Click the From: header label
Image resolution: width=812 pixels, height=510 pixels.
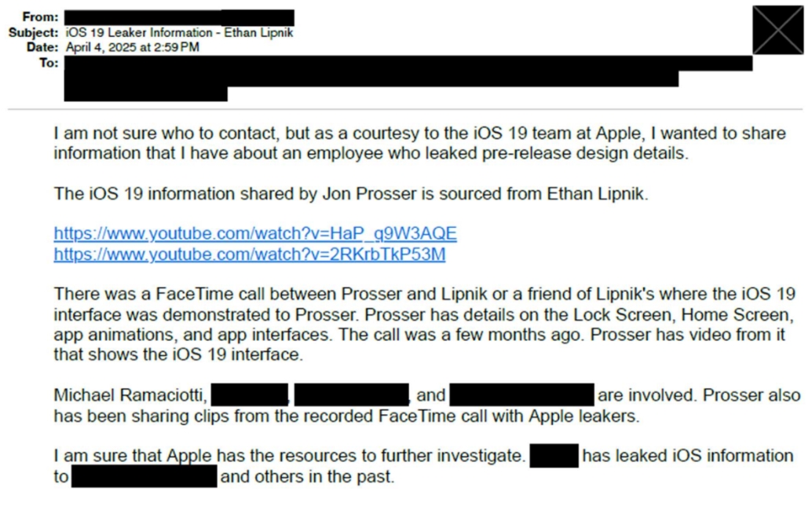pyautogui.click(x=40, y=17)
